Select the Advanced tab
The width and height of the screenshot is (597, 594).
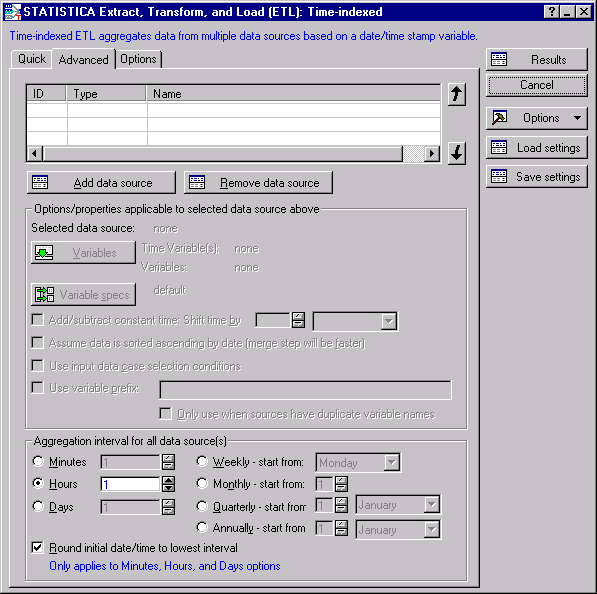pos(83,59)
